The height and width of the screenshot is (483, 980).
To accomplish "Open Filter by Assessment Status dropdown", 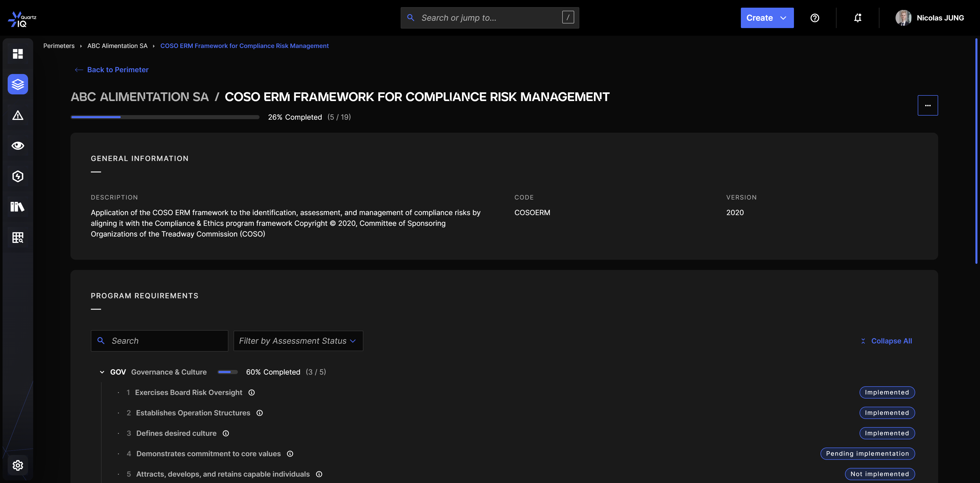I will click(298, 341).
